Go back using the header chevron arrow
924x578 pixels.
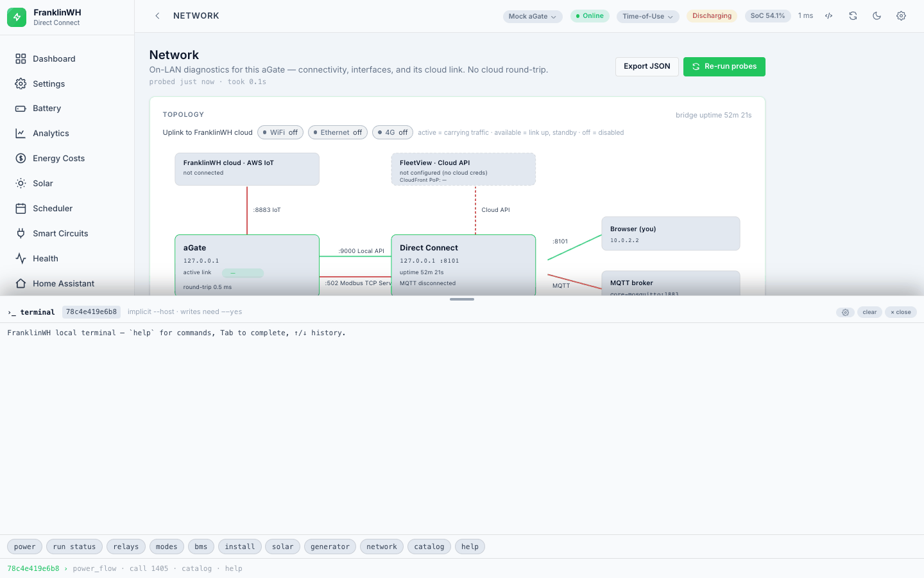[x=157, y=16]
